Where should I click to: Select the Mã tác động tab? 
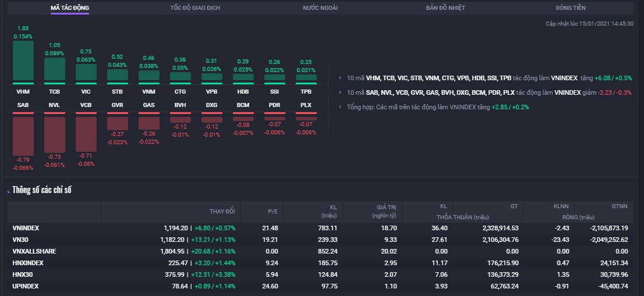[x=70, y=8]
